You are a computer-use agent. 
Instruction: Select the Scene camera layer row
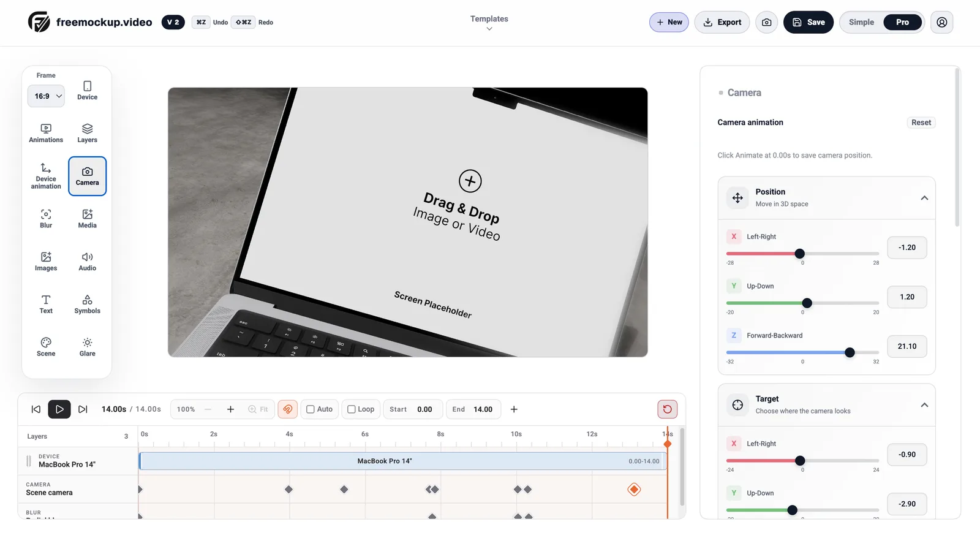pos(78,490)
